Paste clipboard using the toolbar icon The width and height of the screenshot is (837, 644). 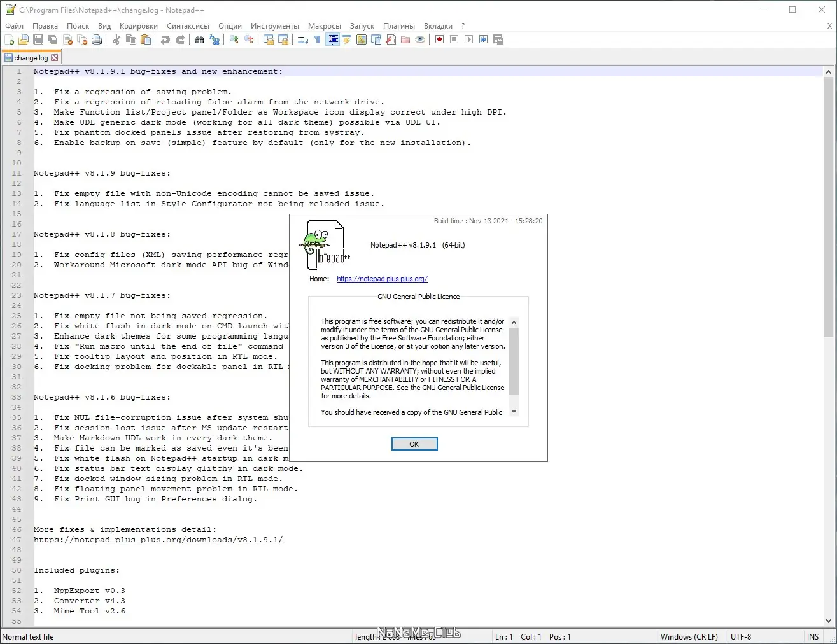click(146, 39)
